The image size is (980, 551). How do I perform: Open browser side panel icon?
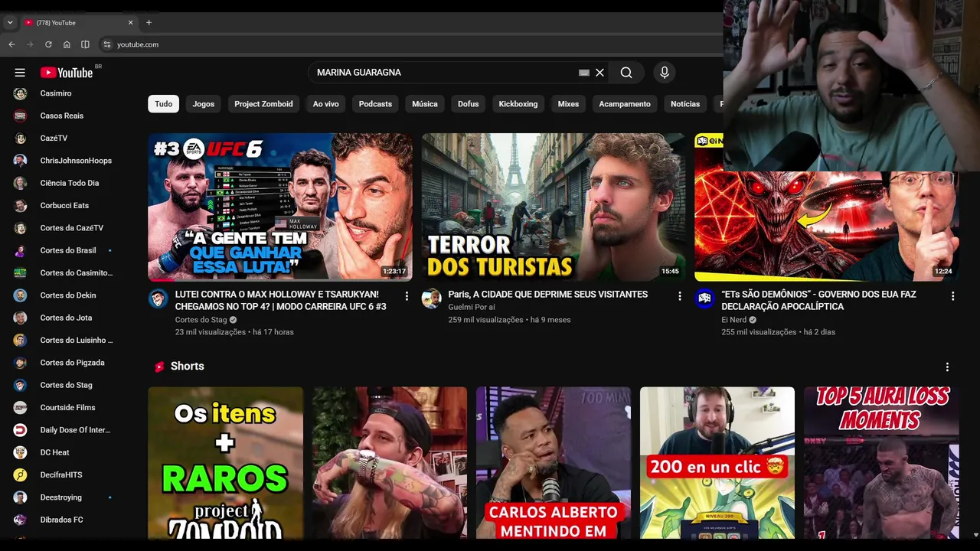click(x=85, y=44)
